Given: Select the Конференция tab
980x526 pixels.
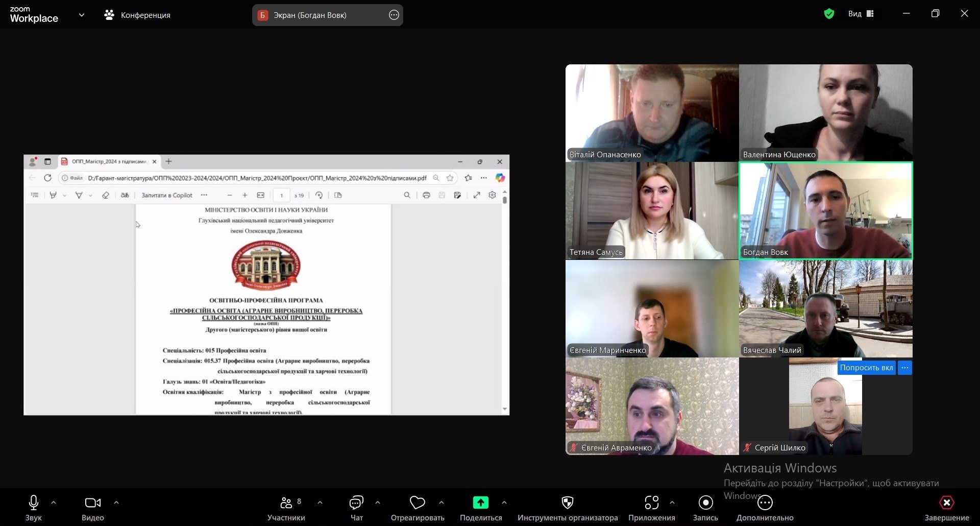Looking at the screenshot, I should [x=137, y=15].
